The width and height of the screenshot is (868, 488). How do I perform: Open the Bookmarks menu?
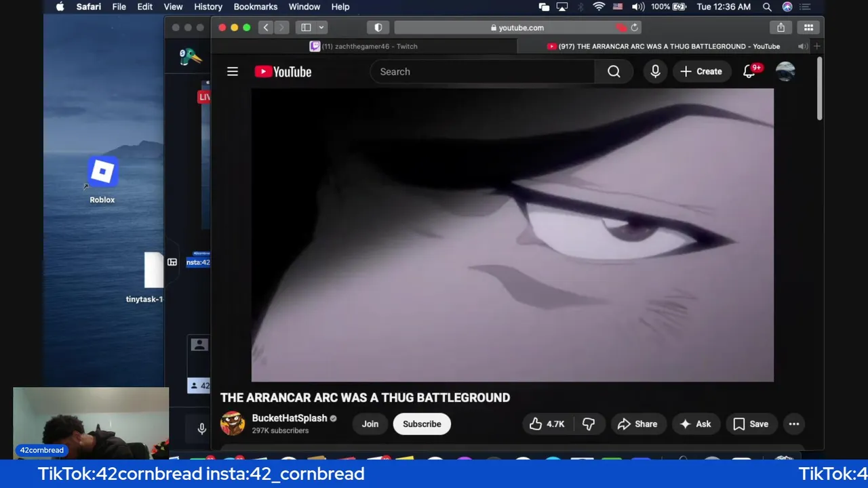(256, 7)
